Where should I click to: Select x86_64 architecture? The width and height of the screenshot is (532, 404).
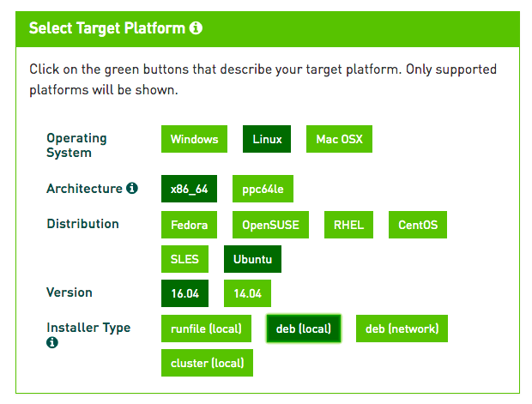click(x=189, y=189)
